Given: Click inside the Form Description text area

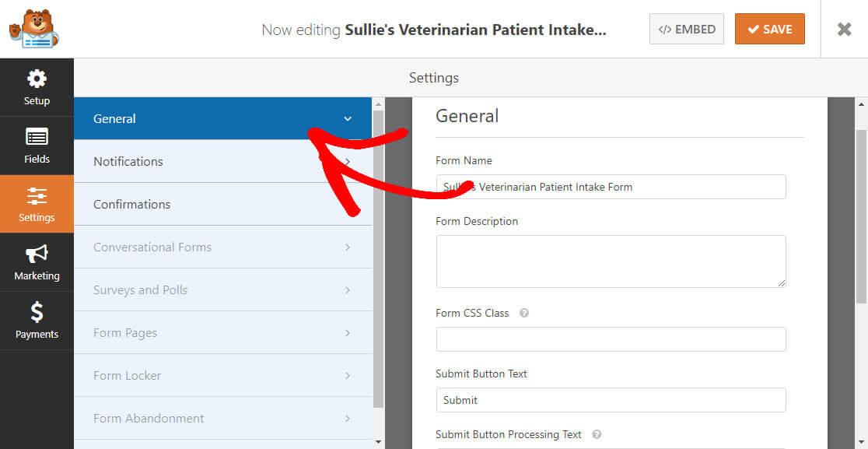Looking at the screenshot, I should (x=611, y=261).
